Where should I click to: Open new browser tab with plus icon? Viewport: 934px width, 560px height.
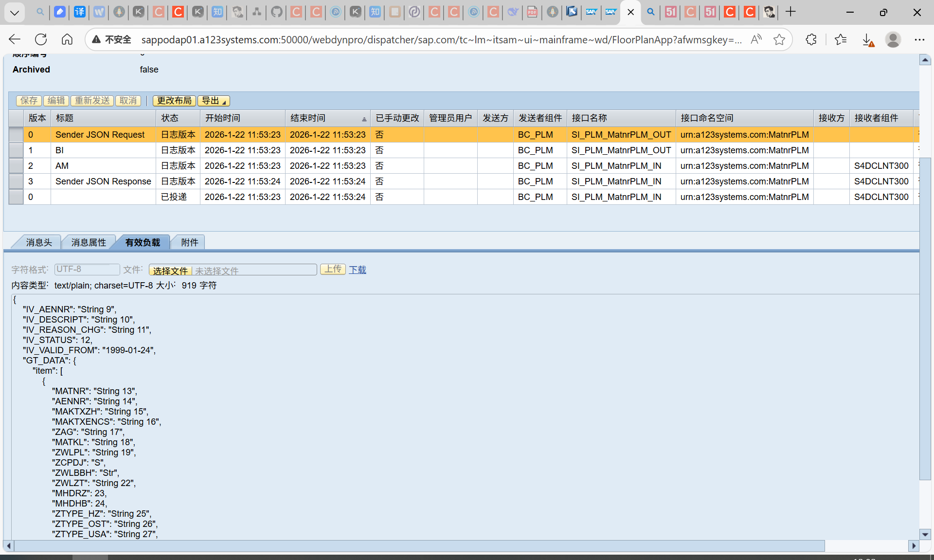click(790, 12)
